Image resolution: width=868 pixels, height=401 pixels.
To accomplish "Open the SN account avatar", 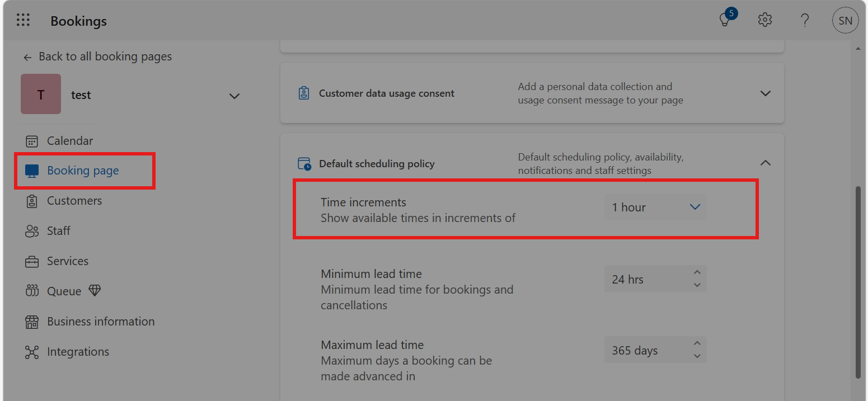I will tap(845, 21).
